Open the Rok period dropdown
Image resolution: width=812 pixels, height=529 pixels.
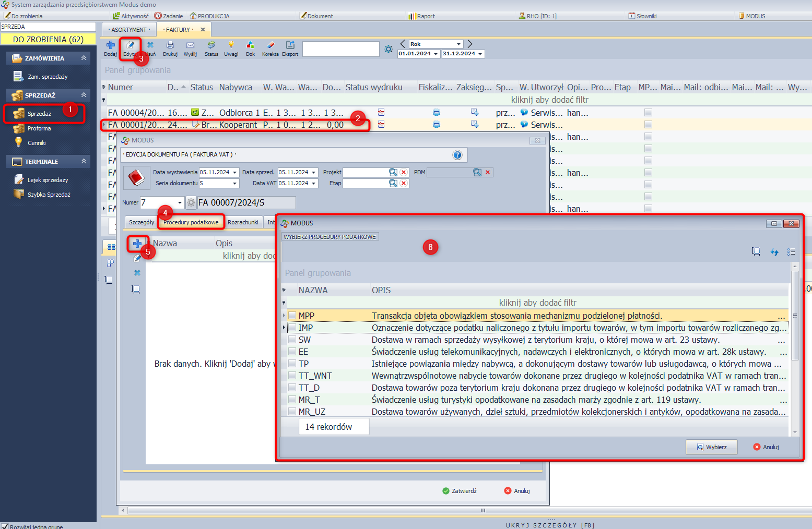[458, 44]
